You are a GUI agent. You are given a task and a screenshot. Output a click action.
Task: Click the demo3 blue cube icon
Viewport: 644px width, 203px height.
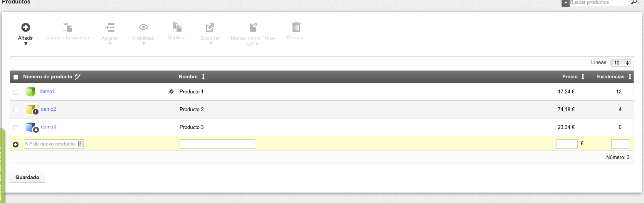30,127
